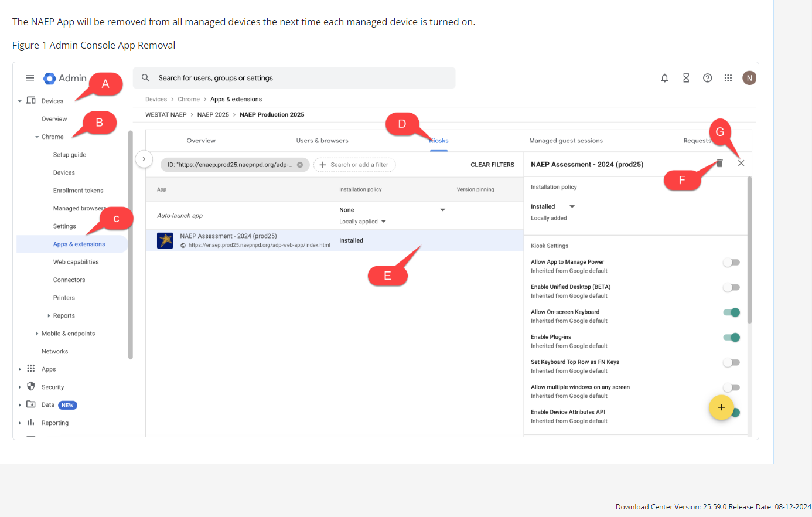Image resolution: width=812 pixels, height=517 pixels.
Task: Toggle Allow multiple windows on any screen
Action: [x=731, y=387]
